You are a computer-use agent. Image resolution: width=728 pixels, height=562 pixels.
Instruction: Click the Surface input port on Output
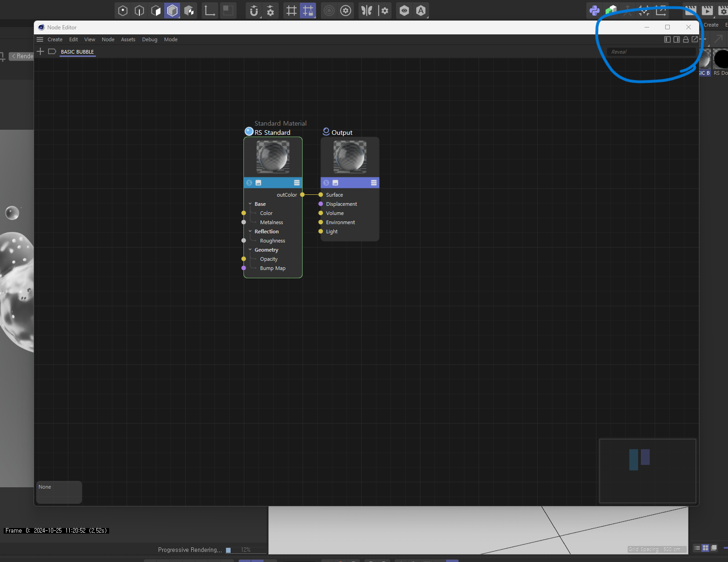point(321,195)
